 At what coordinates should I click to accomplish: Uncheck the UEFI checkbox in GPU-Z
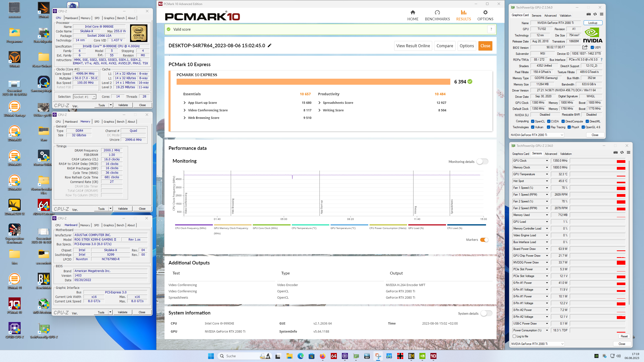point(592,48)
